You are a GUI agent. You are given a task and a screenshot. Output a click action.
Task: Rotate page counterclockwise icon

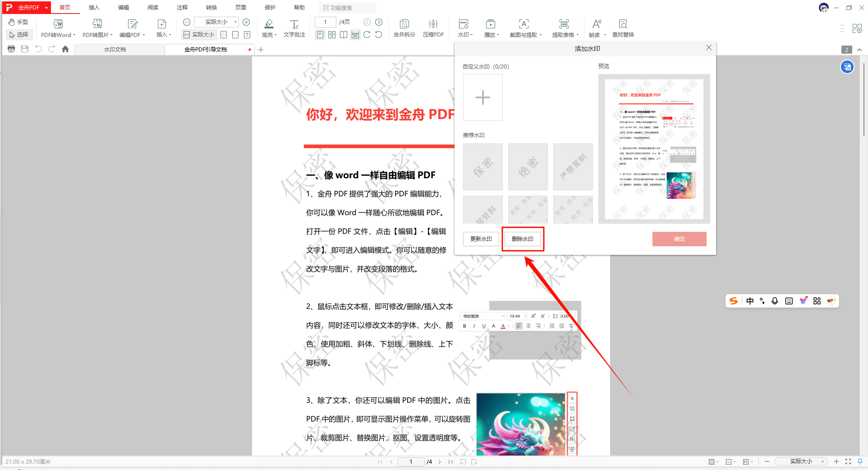point(379,34)
